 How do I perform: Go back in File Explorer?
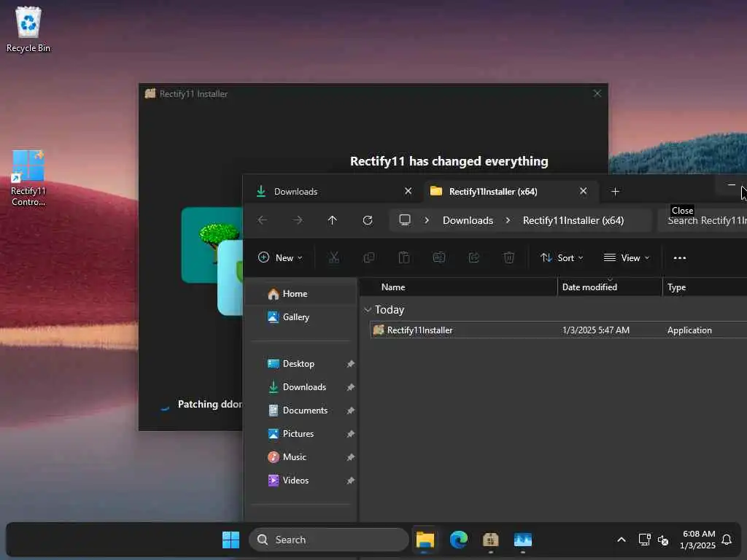[263, 220]
